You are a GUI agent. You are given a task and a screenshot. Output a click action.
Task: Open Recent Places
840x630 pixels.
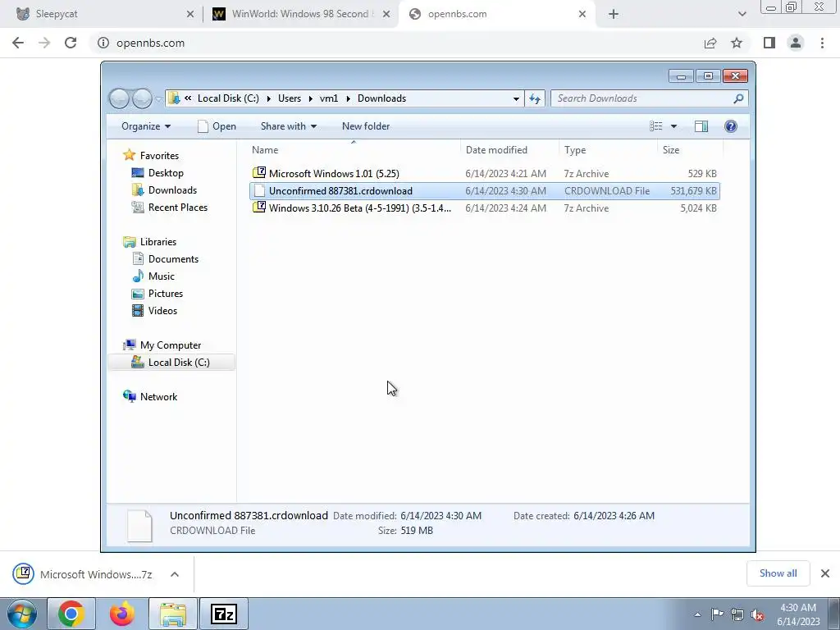pyautogui.click(x=169, y=208)
